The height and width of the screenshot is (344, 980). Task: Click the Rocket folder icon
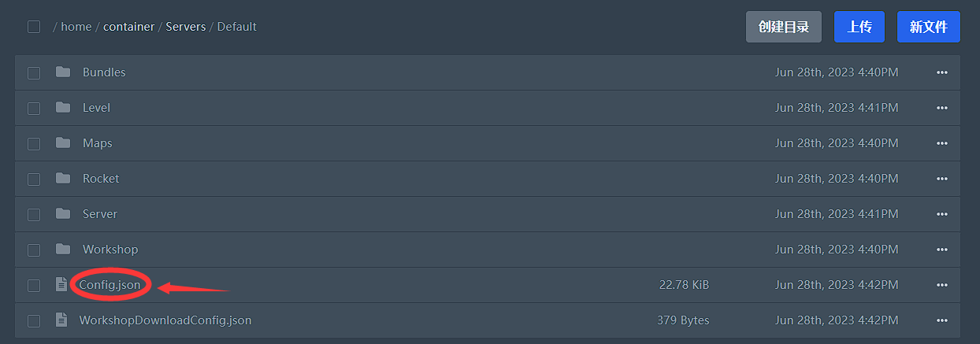(x=63, y=178)
